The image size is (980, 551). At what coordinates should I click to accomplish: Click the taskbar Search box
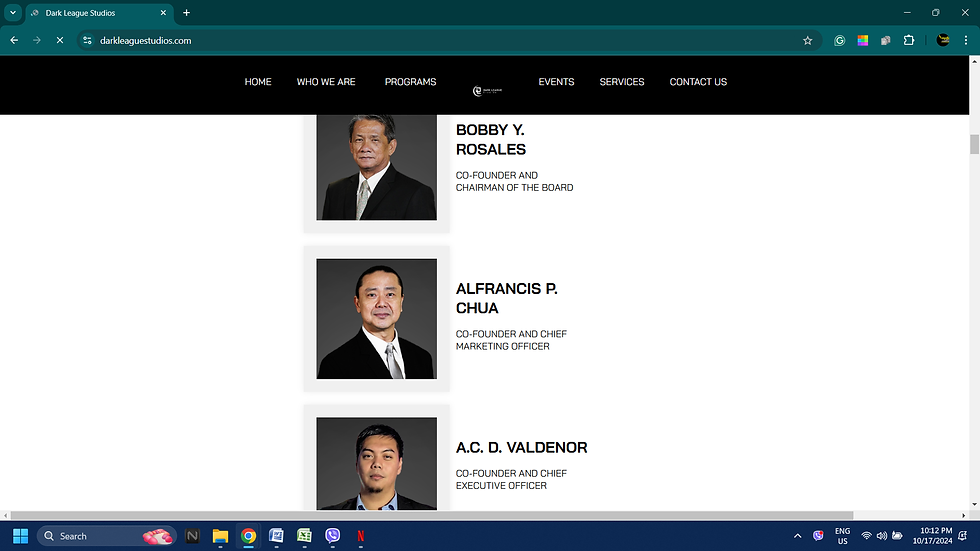[x=107, y=536]
